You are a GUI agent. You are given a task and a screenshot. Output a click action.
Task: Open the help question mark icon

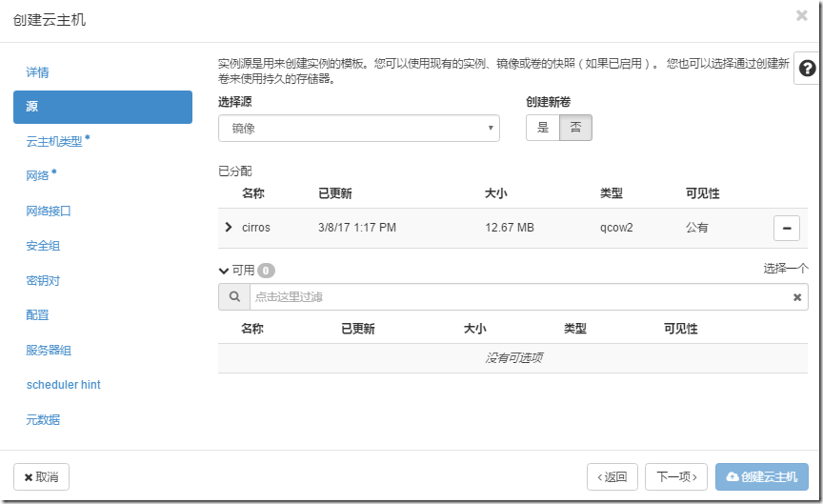pos(807,69)
